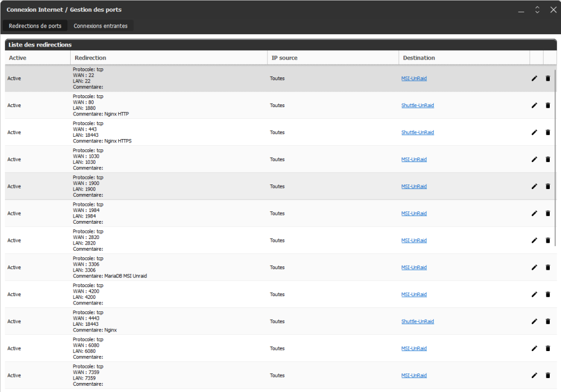
Task: Open MSI-UnRaid link for WAN 3306
Action: 414,267
